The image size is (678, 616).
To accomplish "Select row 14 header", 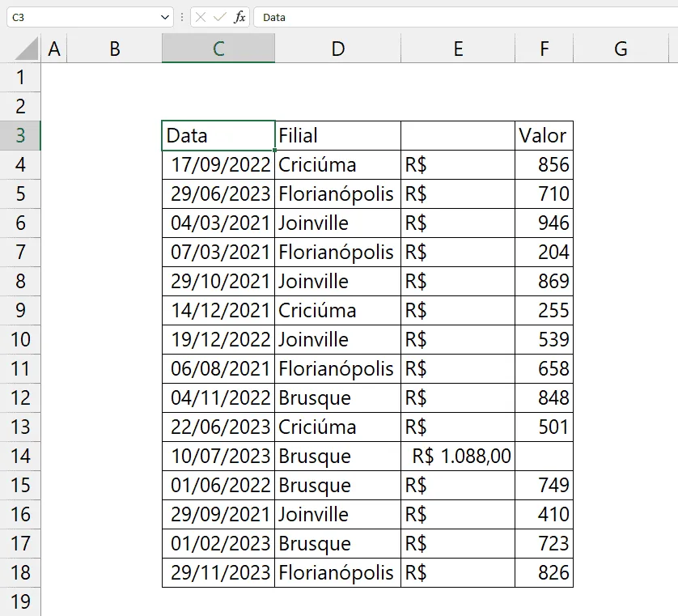I will click(x=20, y=456).
